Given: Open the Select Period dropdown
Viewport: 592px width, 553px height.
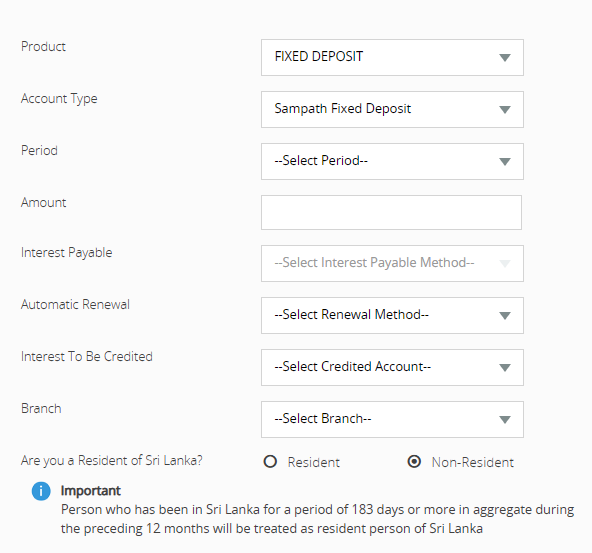Looking at the screenshot, I should tap(392, 162).
